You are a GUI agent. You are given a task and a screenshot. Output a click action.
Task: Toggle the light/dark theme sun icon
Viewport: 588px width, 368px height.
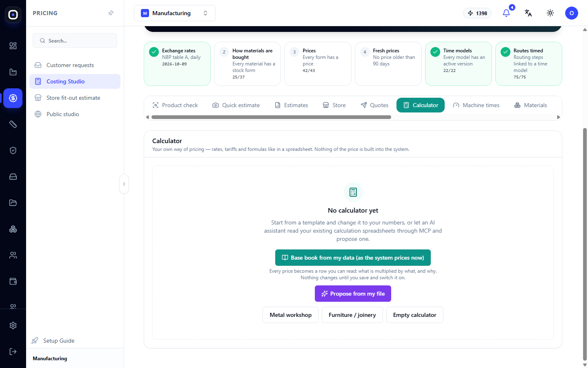(550, 13)
